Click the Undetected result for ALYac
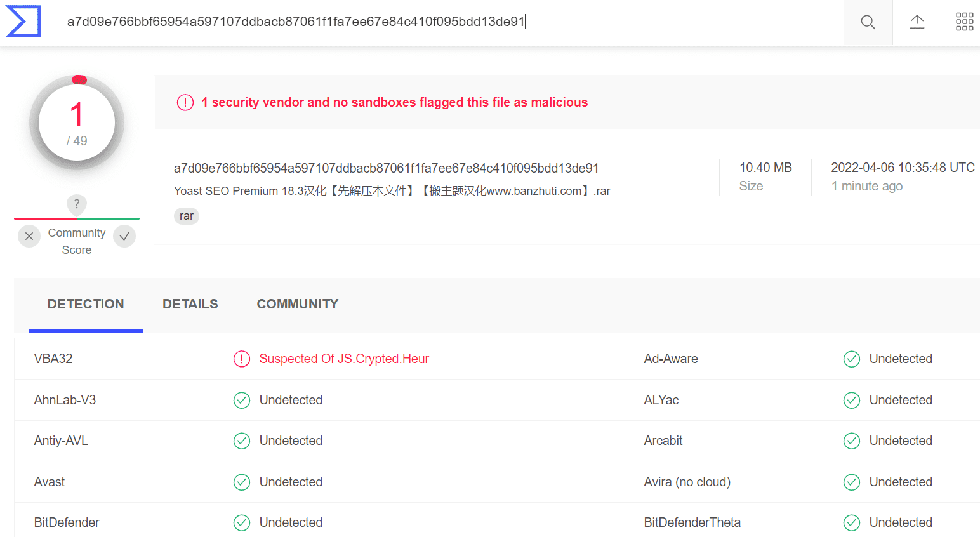The width and height of the screenshot is (980, 537). click(x=901, y=400)
